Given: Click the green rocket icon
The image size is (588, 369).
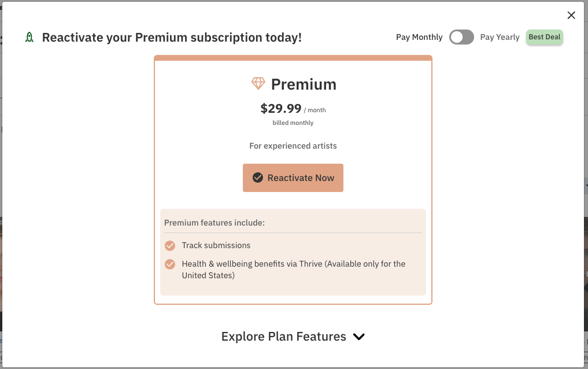Looking at the screenshot, I should pyautogui.click(x=29, y=37).
